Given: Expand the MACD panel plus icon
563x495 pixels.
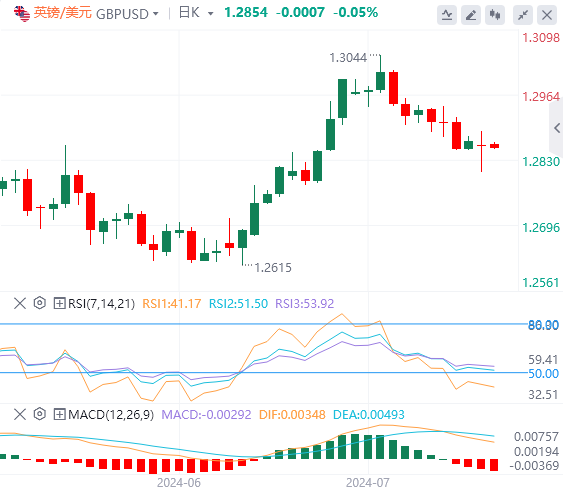Looking at the screenshot, I should click(59, 415).
